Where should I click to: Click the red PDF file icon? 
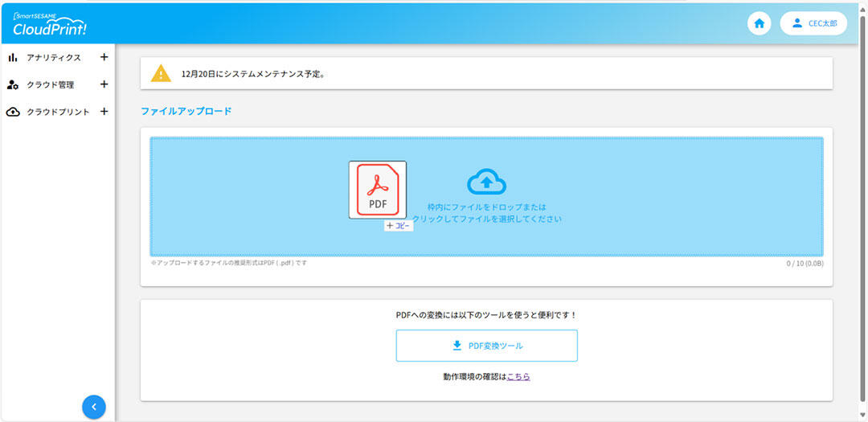377,190
